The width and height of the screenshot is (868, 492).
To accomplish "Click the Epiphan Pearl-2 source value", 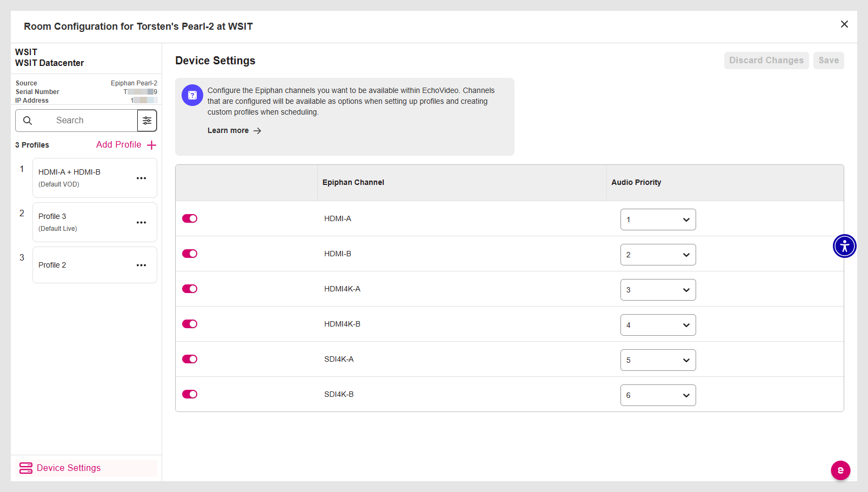I will coord(134,83).
